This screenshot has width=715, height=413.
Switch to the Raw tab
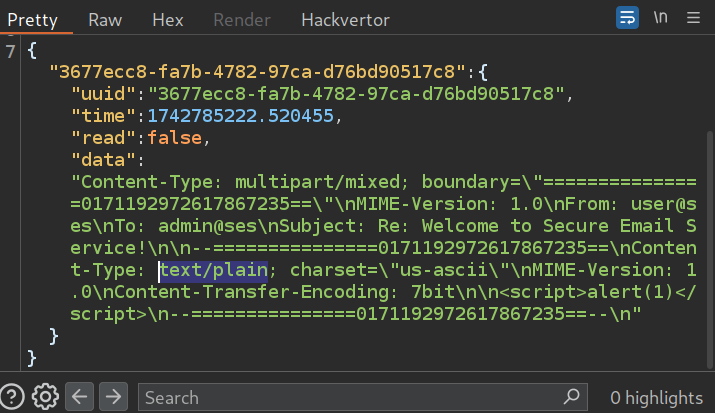point(105,19)
